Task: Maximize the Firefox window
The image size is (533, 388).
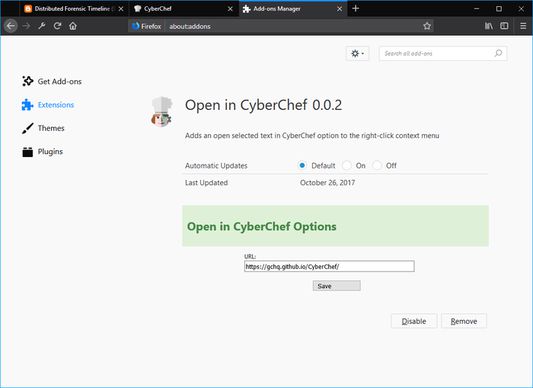Action: (499, 9)
